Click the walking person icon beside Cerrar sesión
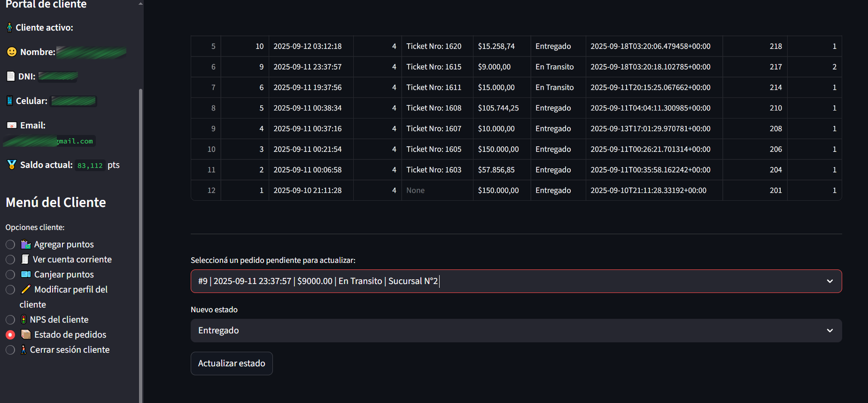This screenshot has width=868, height=403. click(x=23, y=350)
